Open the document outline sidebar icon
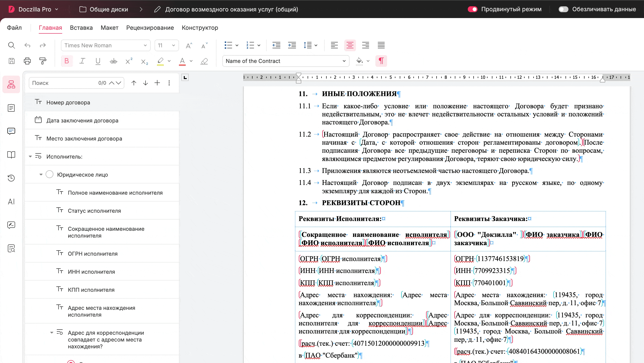 [x=11, y=108]
